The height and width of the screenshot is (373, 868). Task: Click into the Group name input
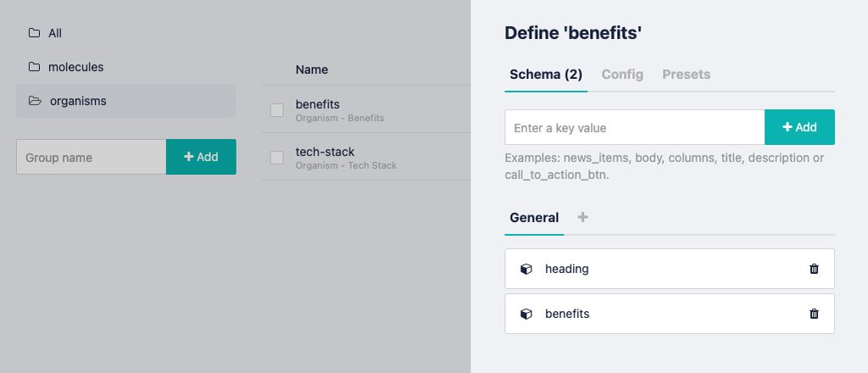pos(91,157)
